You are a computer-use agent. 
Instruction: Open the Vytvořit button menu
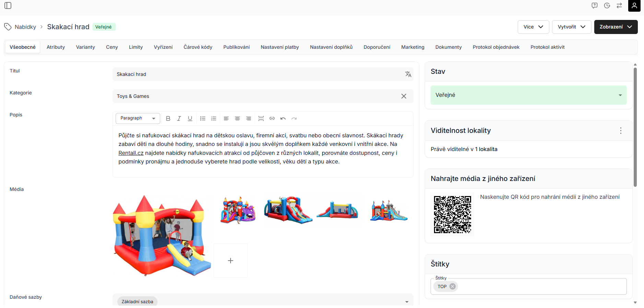pos(572,27)
